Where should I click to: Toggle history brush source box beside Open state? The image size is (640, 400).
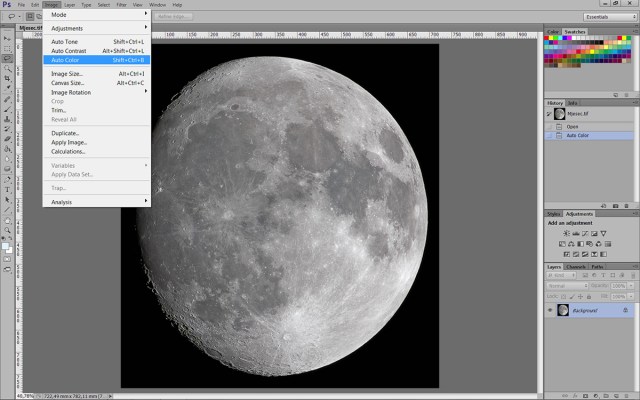tap(549, 127)
